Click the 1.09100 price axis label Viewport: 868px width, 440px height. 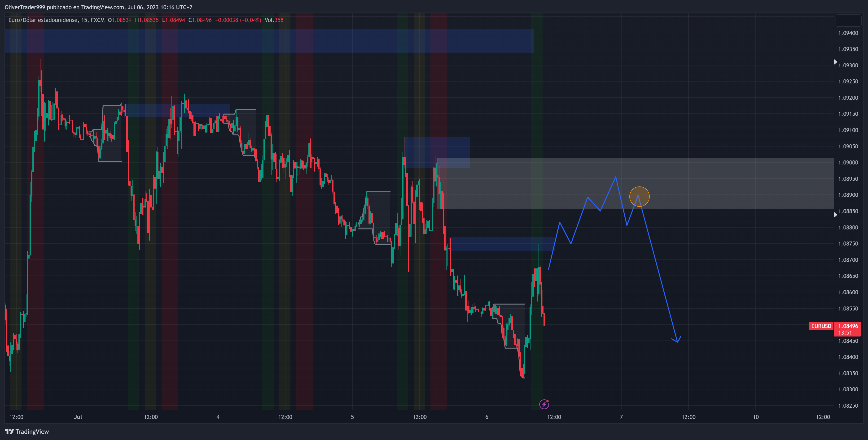coord(848,130)
